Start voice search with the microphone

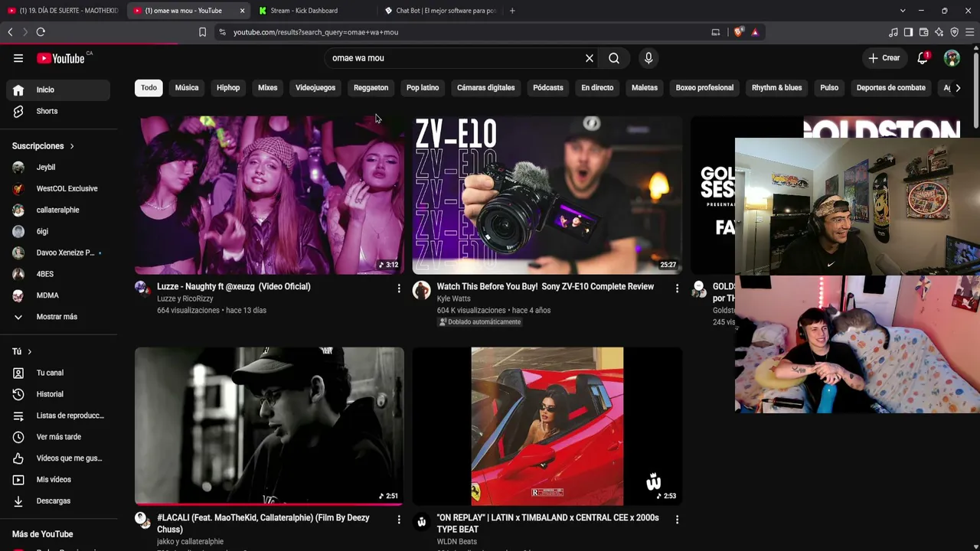648,58
